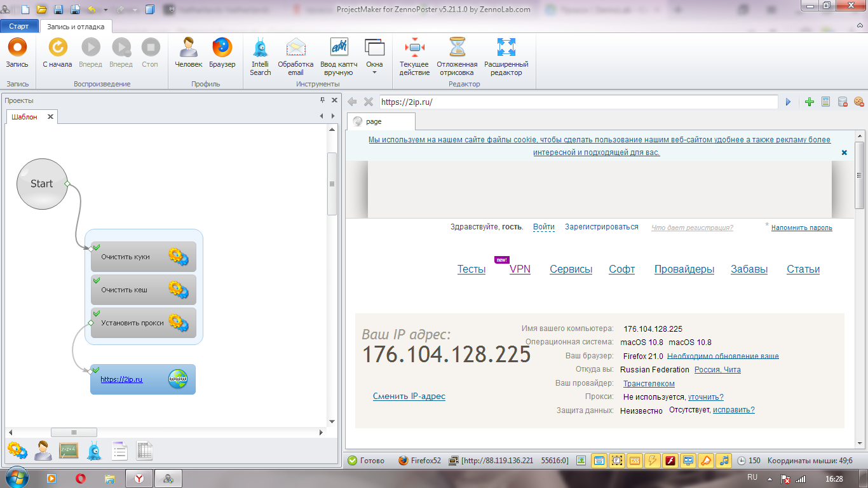Image resolution: width=868 pixels, height=488 pixels.
Task: Click the Firefox52 browser profile indicator
Action: [420, 461]
